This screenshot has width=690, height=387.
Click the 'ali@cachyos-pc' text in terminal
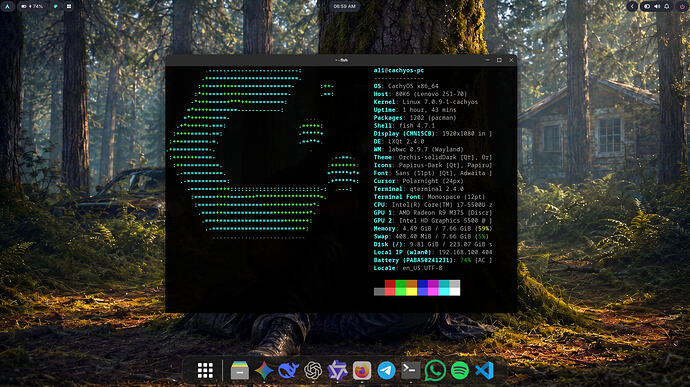coord(399,70)
